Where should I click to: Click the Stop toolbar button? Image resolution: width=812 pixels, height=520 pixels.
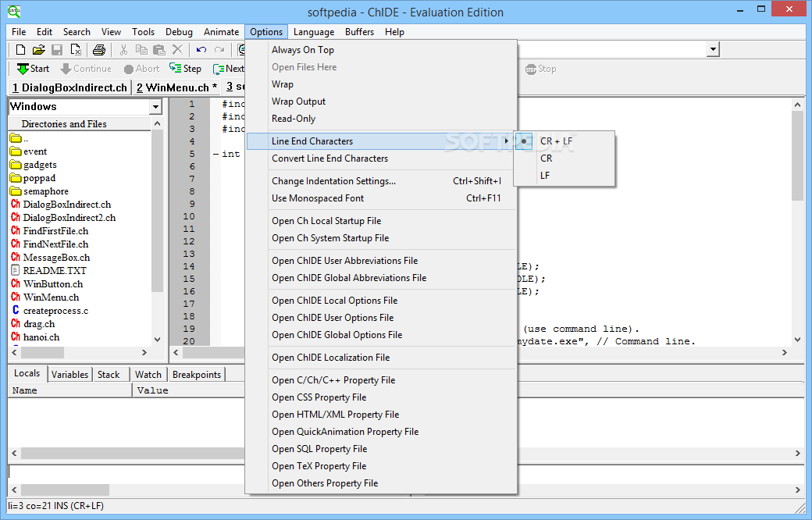click(x=540, y=69)
